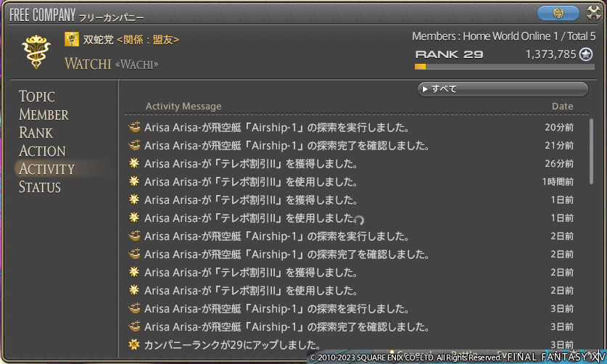Click star icon of the 26分前 entry
The image size is (607, 364).
coord(134,163)
